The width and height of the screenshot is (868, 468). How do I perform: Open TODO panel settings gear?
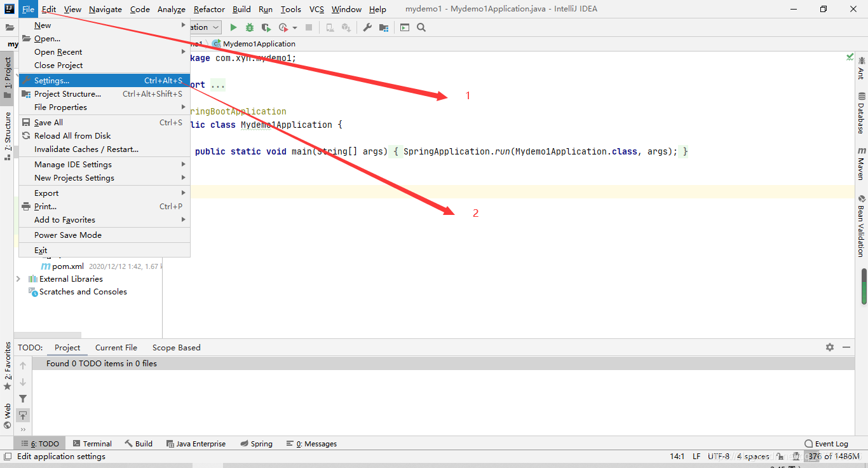click(x=830, y=347)
